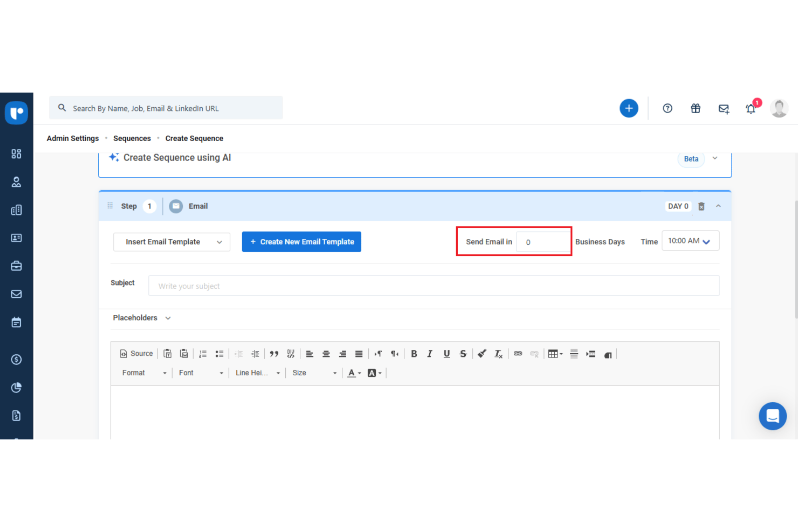Open the contacts card icon in sidebar
The width and height of the screenshot is (798, 532).
tap(16, 238)
